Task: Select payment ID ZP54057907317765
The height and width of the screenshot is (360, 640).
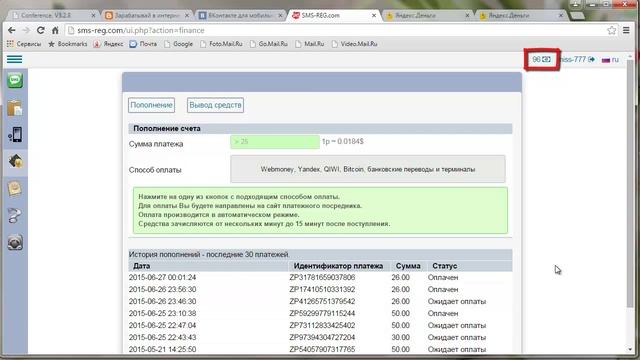Action: [322, 349]
